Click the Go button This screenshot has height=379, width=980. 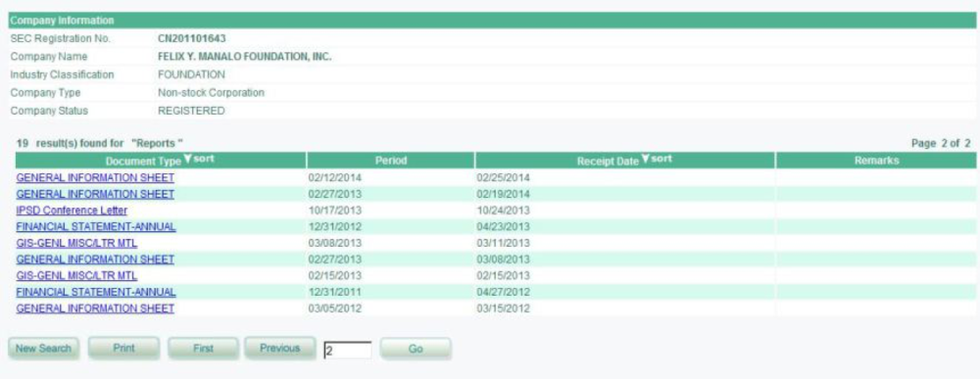click(x=416, y=349)
